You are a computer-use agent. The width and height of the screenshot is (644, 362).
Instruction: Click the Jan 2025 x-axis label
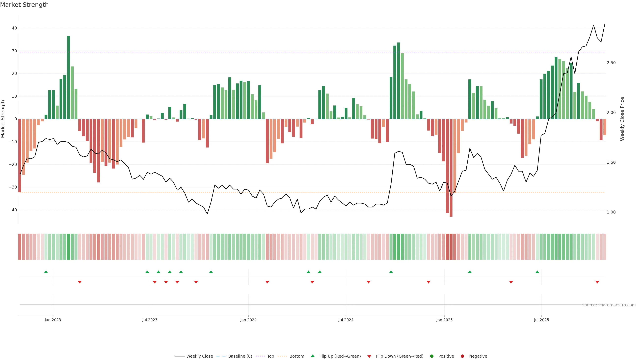(x=444, y=320)
